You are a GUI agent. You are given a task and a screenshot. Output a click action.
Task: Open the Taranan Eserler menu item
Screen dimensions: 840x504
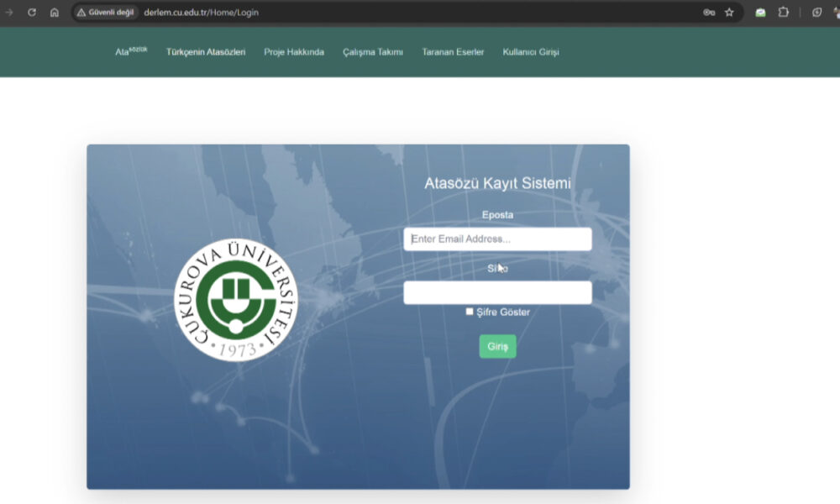[453, 52]
